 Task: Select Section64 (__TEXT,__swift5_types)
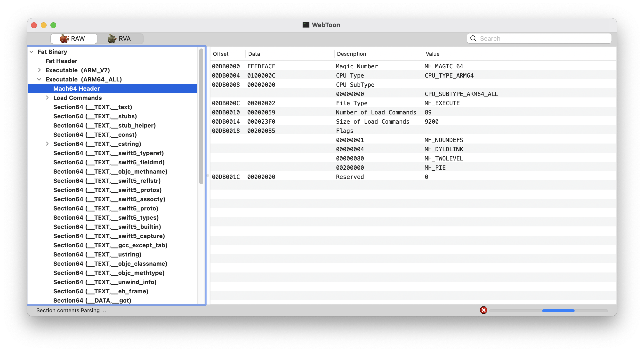pyautogui.click(x=106, y=218)
